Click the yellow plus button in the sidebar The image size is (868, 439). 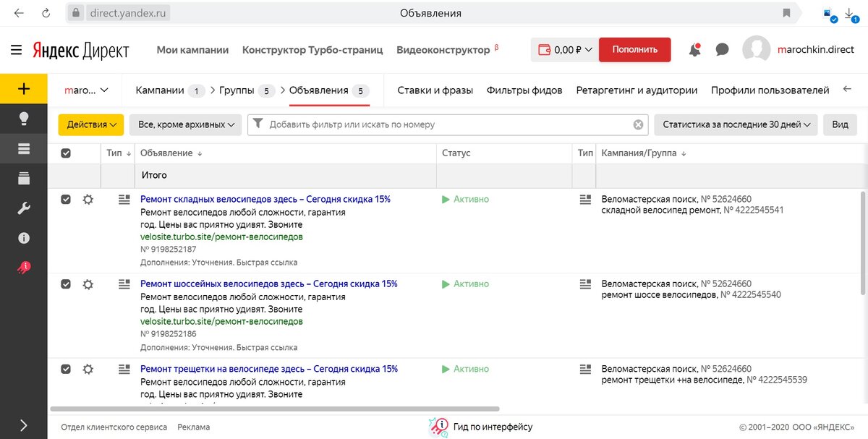[24, 89]
